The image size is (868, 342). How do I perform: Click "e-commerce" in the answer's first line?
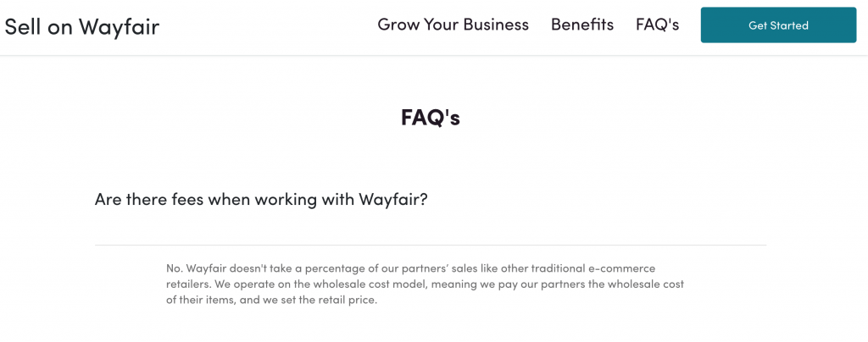click(627, 268)
